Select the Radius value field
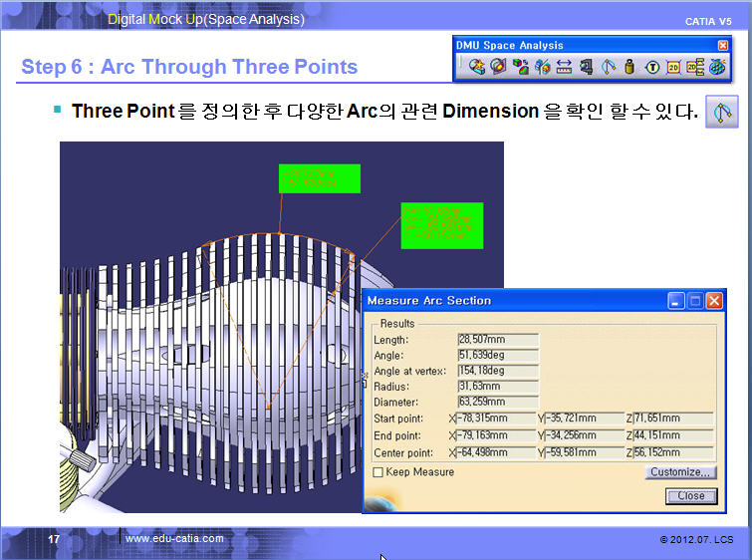 [497, 386]
